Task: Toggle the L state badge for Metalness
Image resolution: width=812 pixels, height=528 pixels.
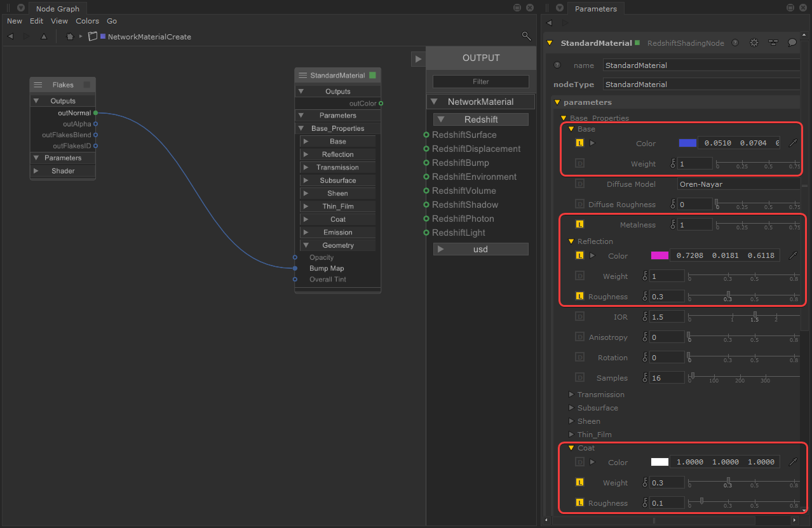Action: click(x=579, y=224)
